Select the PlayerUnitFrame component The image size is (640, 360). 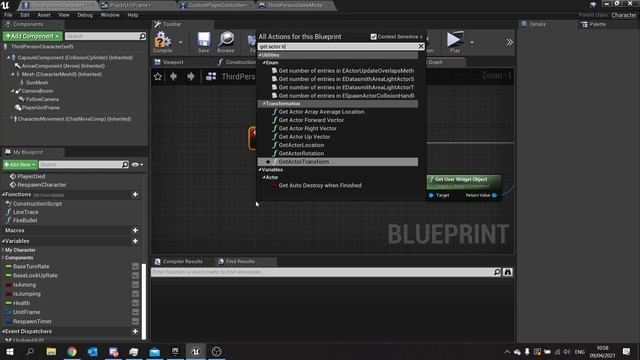pos(40,108)
